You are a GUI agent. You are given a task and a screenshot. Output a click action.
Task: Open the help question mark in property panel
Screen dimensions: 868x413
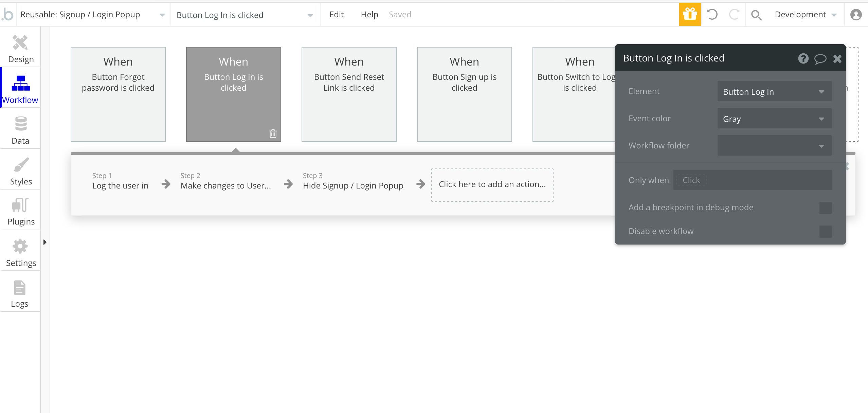pyautogui.click(x=803, y=58)
